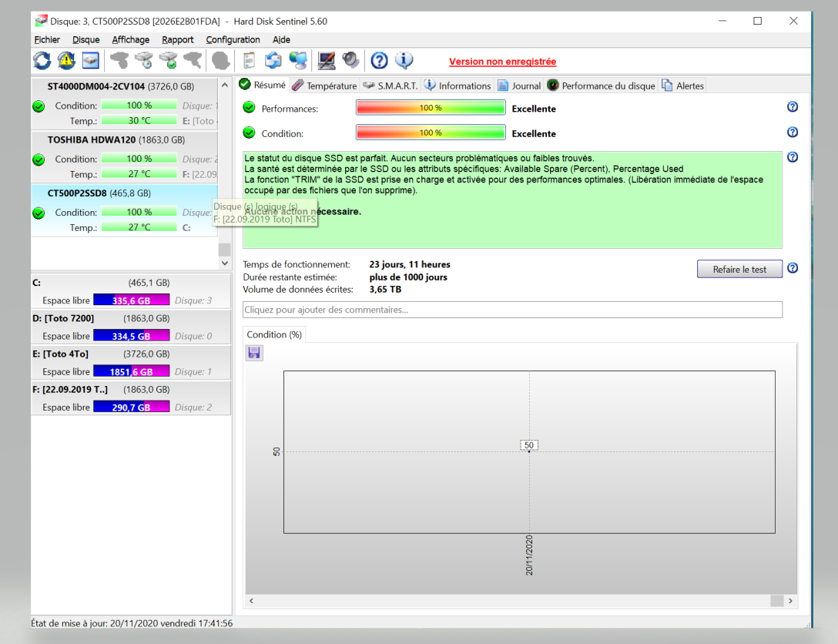Click the Version non enregistrée link
This screenshot has height=644, width=838.
[502, 62]
